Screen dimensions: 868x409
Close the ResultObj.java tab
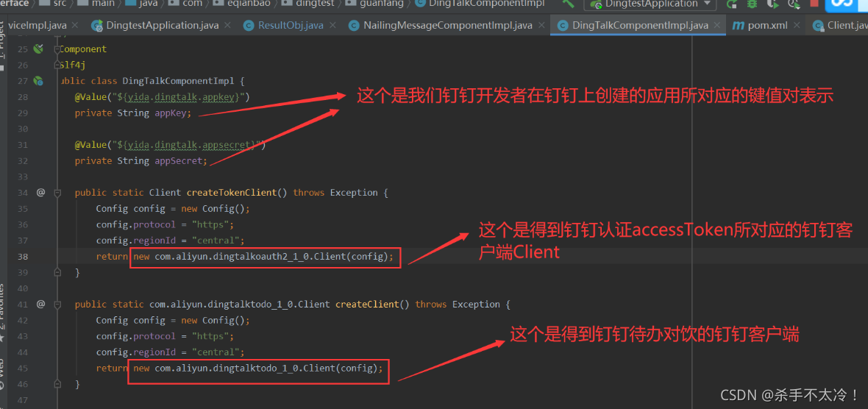coord(332,26)
